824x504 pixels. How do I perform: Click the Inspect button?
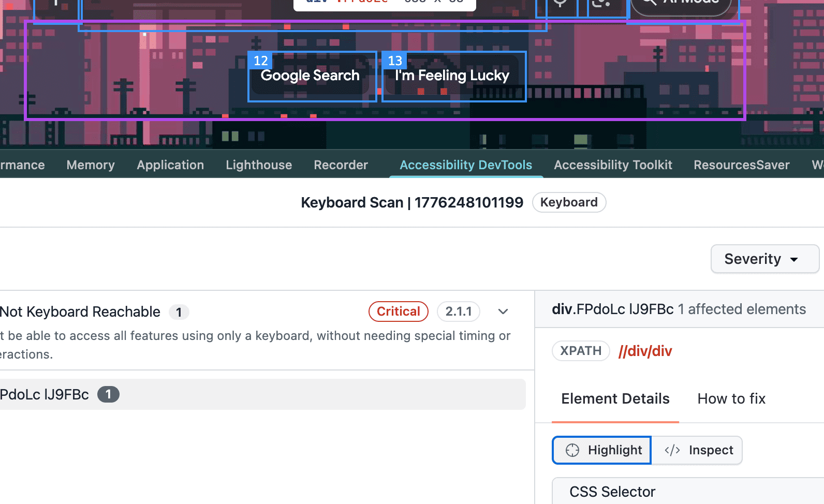coord(697,450)
